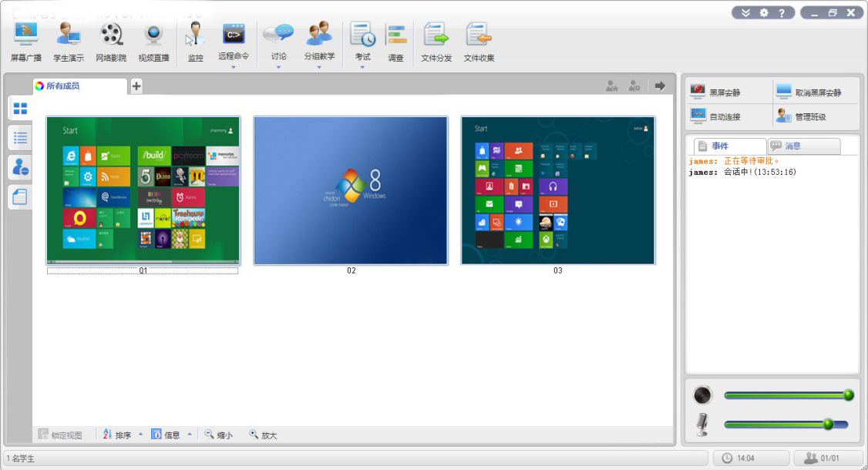The height and width of the screenshot is (470, 868).
Task: Open the 远程命令 remote command tool
Action: [x=233, y=41]
